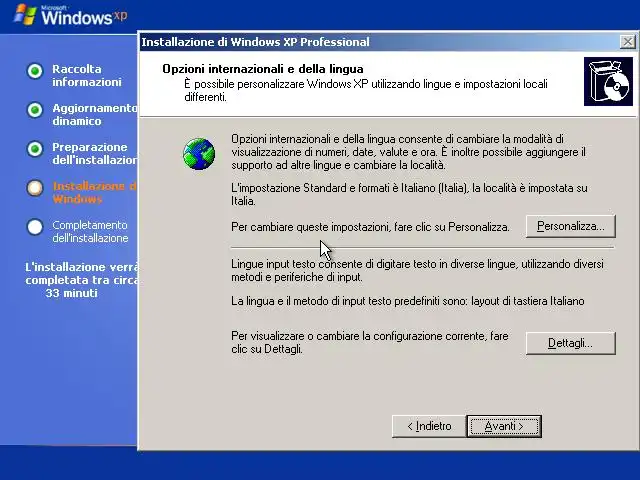The width and height of the screenshot is (640, 480).
Task: Click the setup box and CD icon
Action: coord(608,81)
